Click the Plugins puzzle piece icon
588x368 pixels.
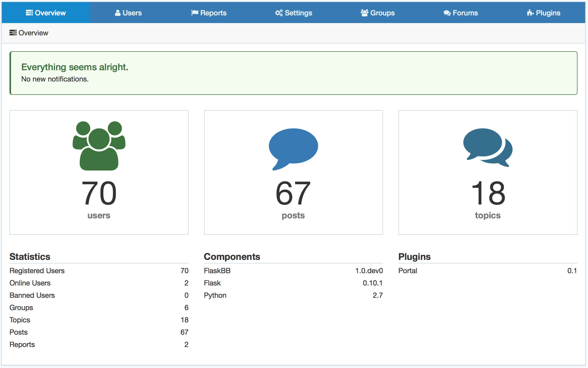click(530, 13)
